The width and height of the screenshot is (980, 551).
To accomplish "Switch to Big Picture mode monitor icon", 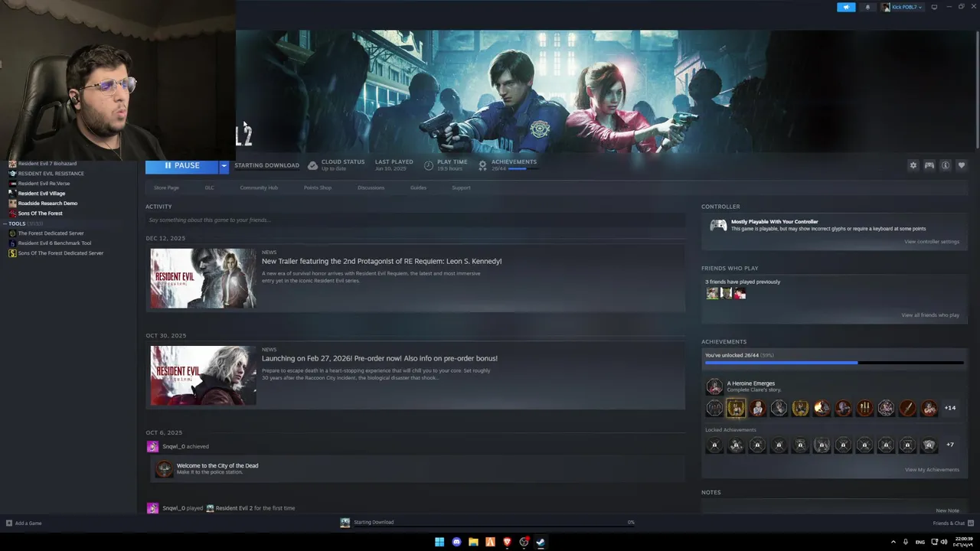I will point(934,7).
